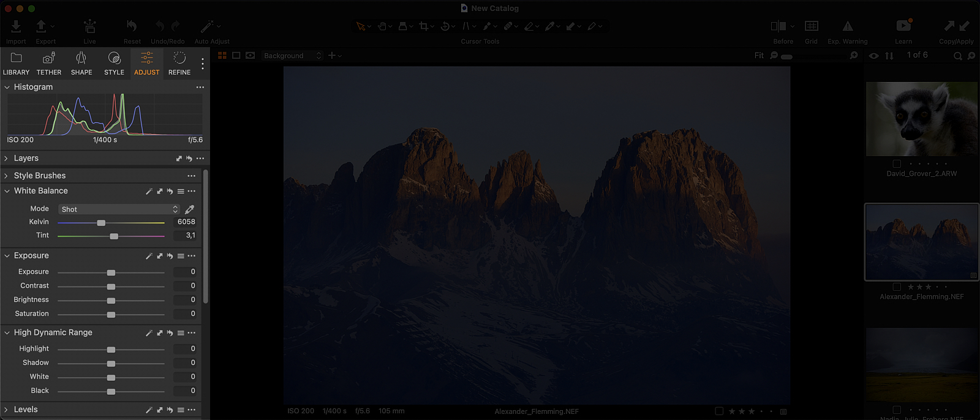The image size is (980, 420).
Task: Choose the Select pointer cursor tool
Action: tap(361, 26)
